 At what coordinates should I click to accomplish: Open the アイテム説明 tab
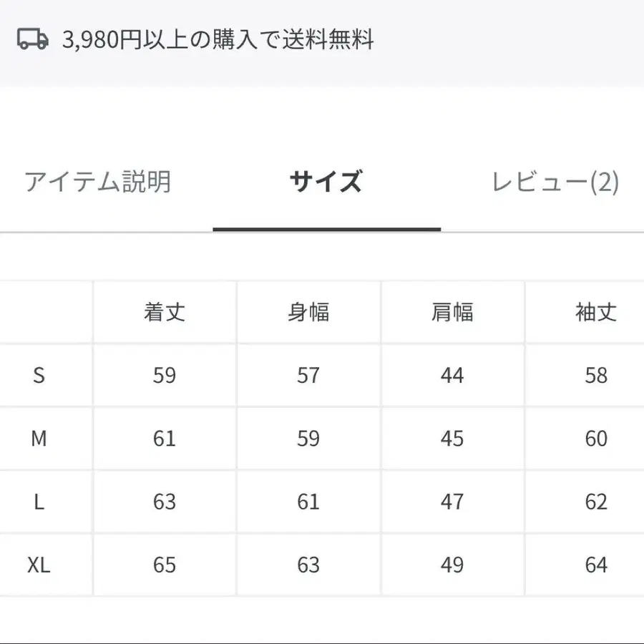[98, 182]
